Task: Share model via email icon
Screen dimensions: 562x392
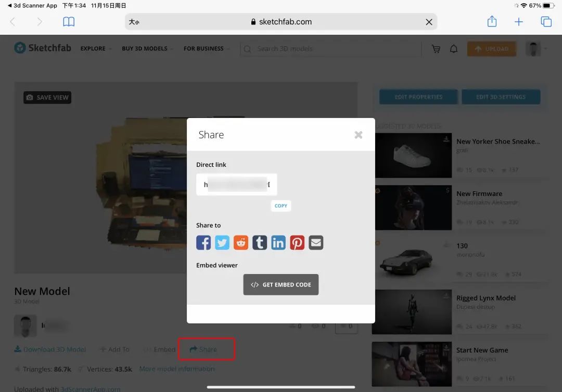Action: point(316,242)
